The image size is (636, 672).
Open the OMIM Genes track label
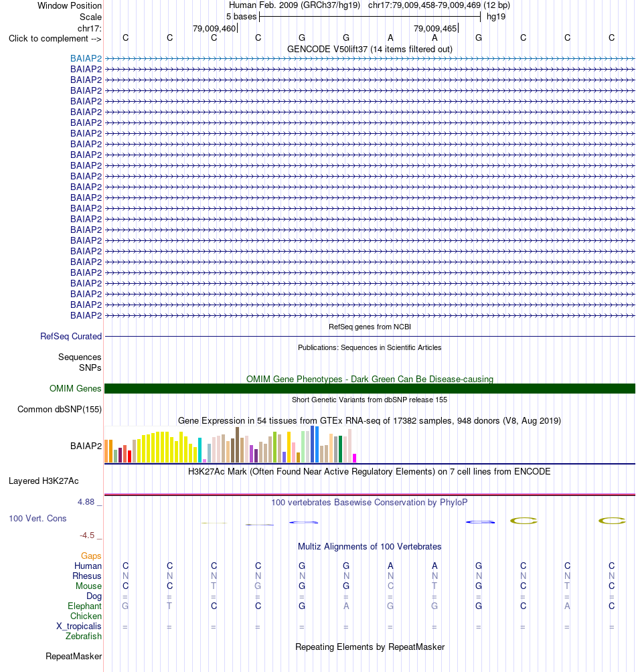click(x=75, y=388)
